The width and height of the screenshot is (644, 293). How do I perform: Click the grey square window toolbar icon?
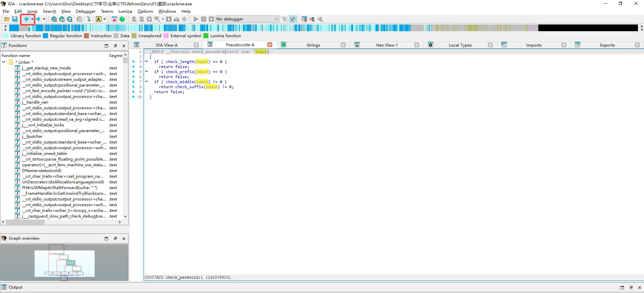169,19
